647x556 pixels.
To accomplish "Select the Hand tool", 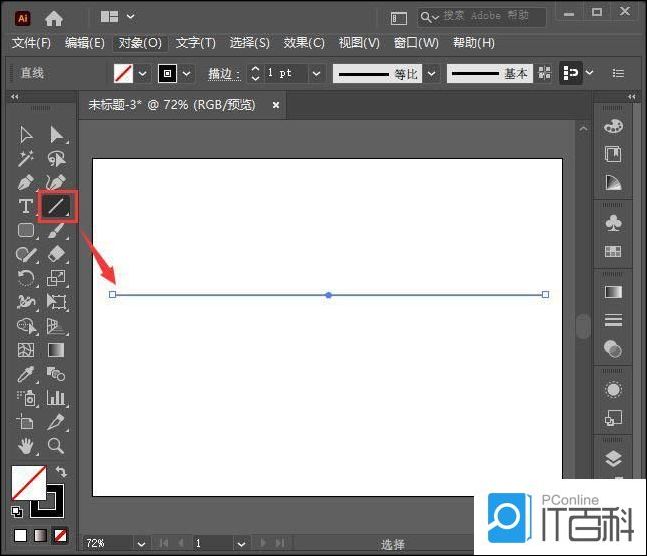I will [26, 446].
